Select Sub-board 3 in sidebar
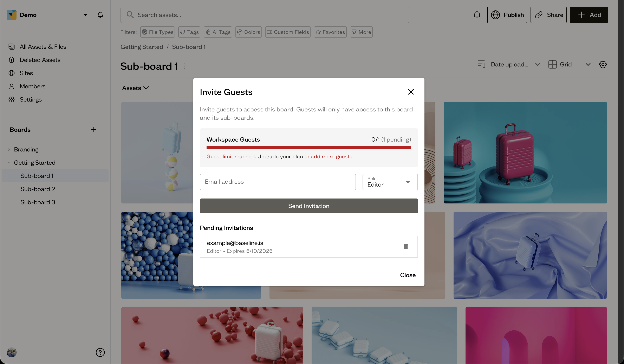The width and height of the screenshot is (624, 364). (x=38, y=202)
